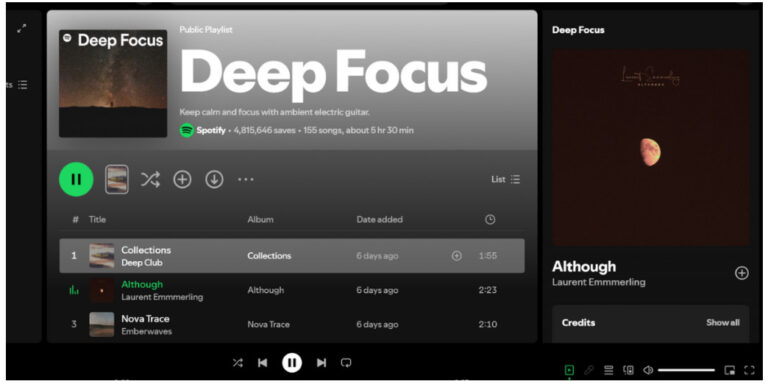This screenshot has height=384, width=768.
Task: Open Laurent Emmmerling artist in track list
Action: coord(162,297)
